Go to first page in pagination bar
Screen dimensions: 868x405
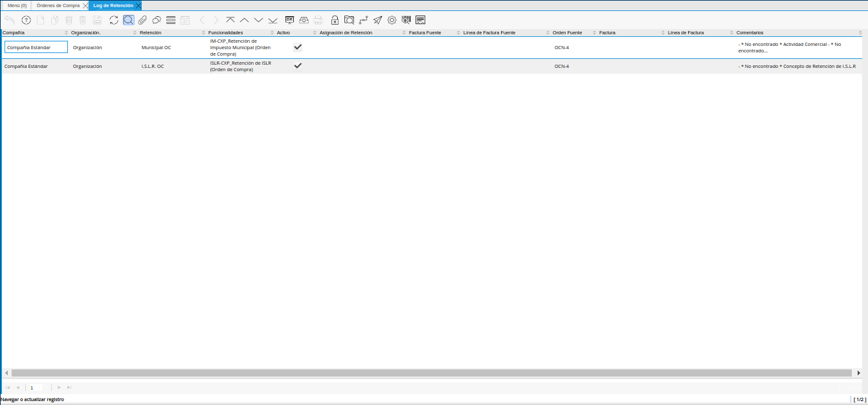8,387
